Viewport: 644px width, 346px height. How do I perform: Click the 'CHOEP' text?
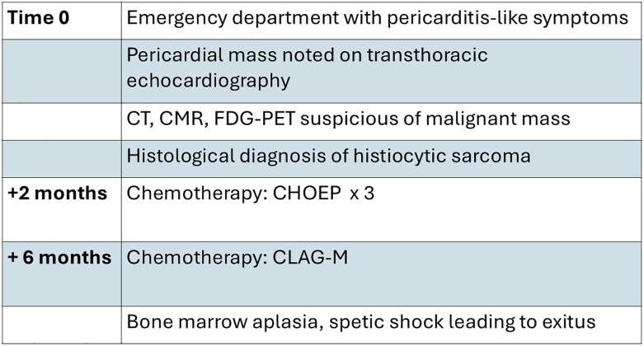tap(307, 194)
